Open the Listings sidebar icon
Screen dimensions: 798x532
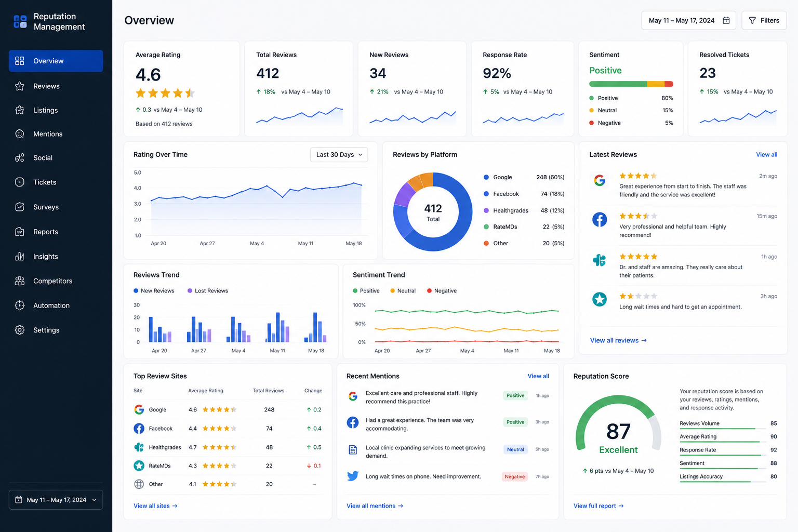pyautogui.click(x=20, y=110)
